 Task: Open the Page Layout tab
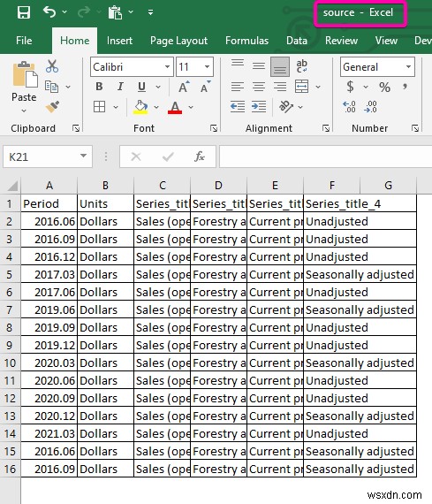pos(179,41)
